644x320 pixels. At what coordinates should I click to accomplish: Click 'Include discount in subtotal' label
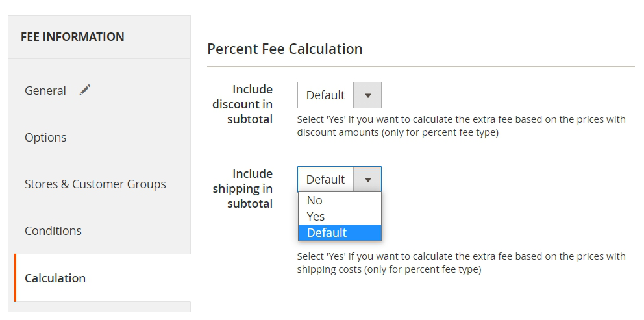coord(243,104)
